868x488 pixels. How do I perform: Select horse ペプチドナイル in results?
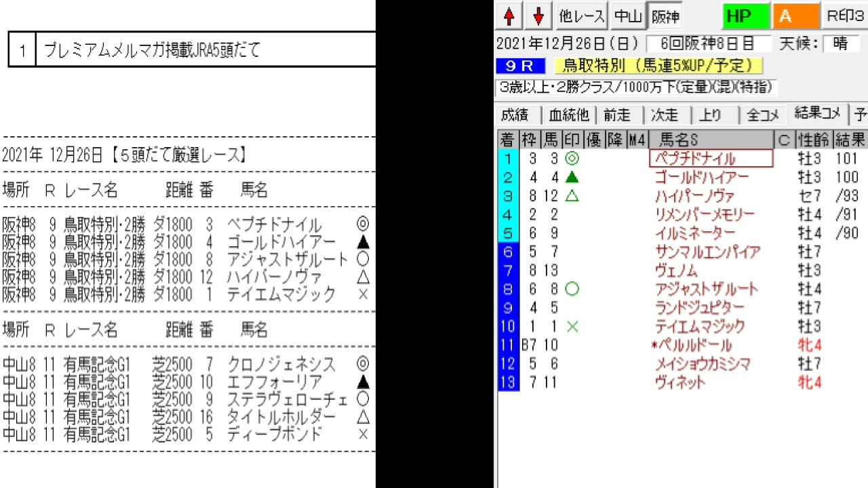click(710, 159)
